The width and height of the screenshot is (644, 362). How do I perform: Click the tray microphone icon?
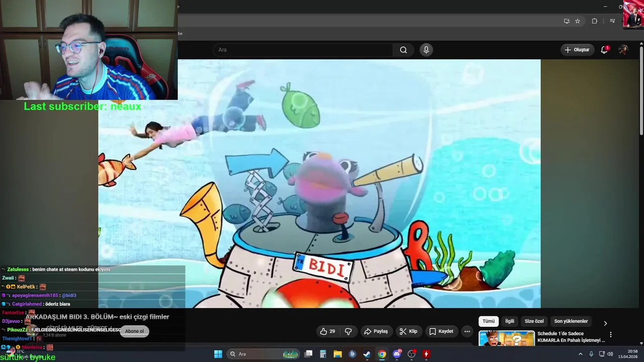point(591,354)
